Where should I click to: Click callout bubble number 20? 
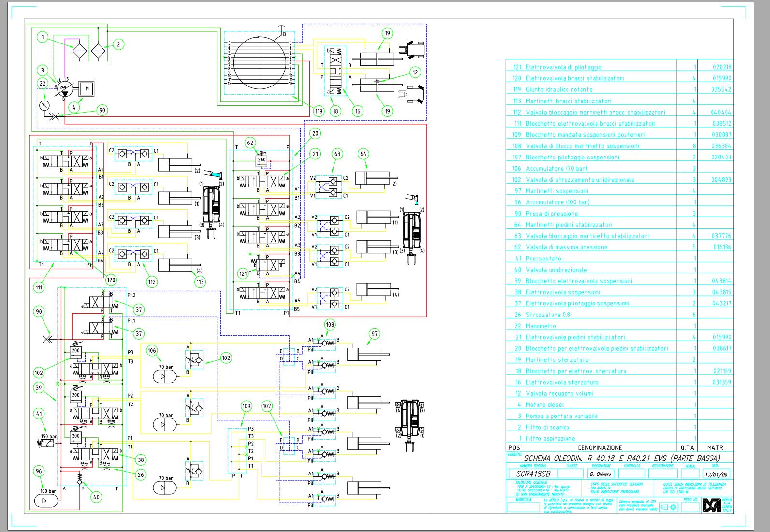(x=315, y=133)
